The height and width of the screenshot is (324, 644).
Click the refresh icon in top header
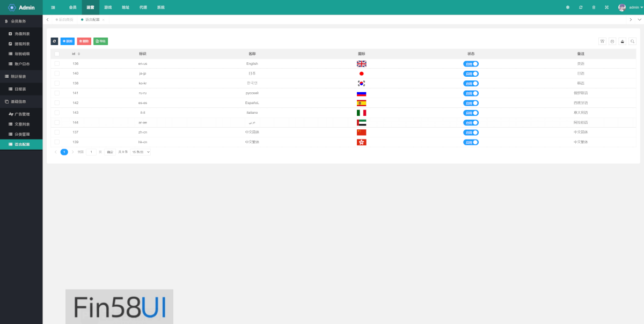(581, 8)
